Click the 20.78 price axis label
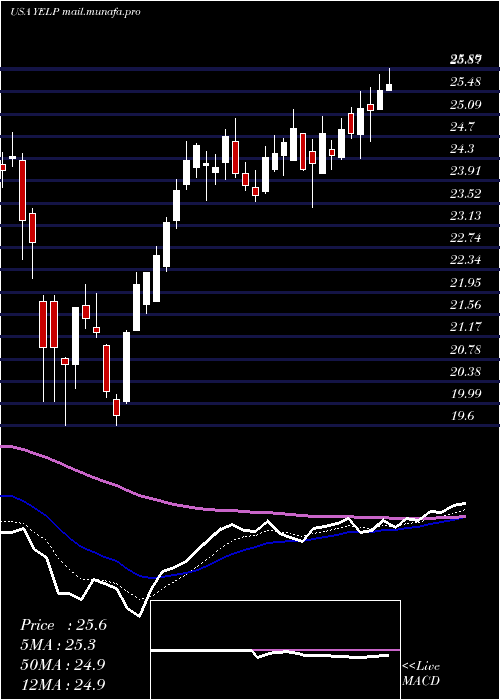 pyautogui.click(x=466, y=349)
